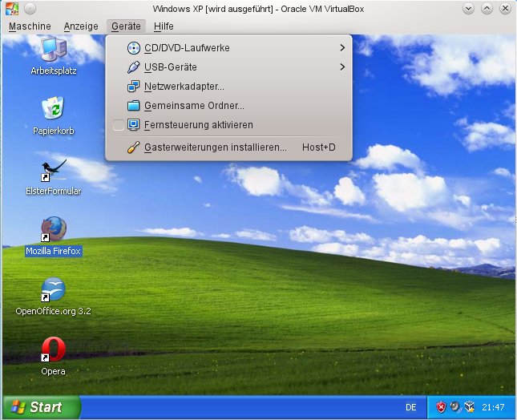Maximize the VirtualBox window

coord(487,9)
